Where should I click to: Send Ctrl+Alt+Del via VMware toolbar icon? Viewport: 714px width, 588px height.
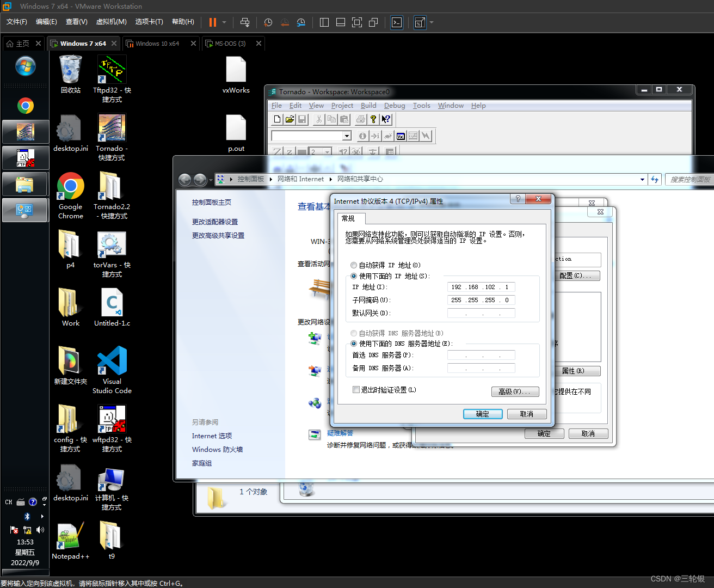point(245,22)
